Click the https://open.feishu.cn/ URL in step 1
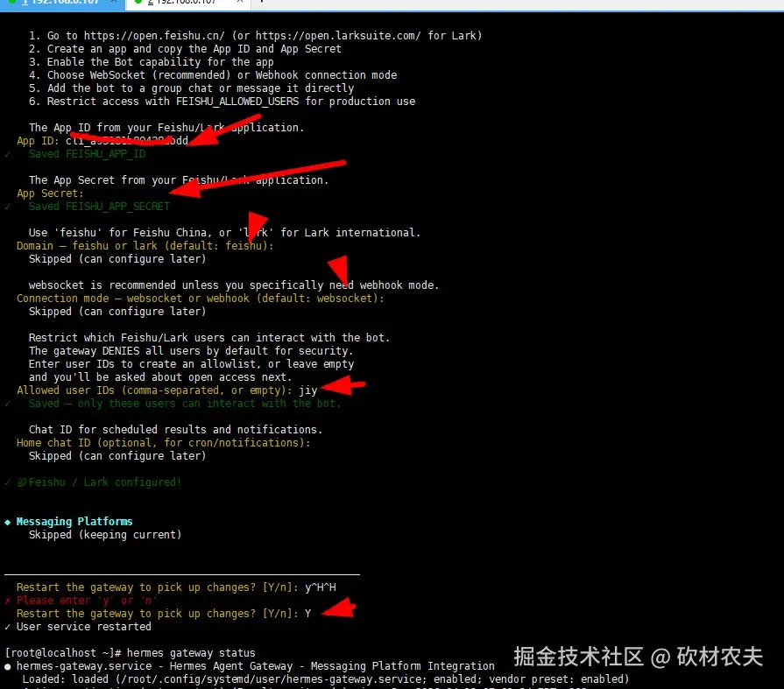 pos(154,36)
